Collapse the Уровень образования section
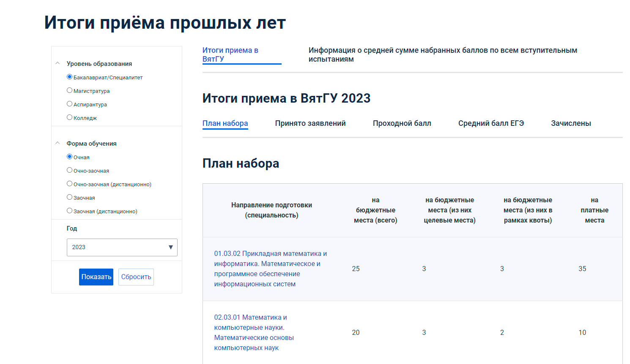This screenshot has height=364, width=630. (x=58, y=63)
